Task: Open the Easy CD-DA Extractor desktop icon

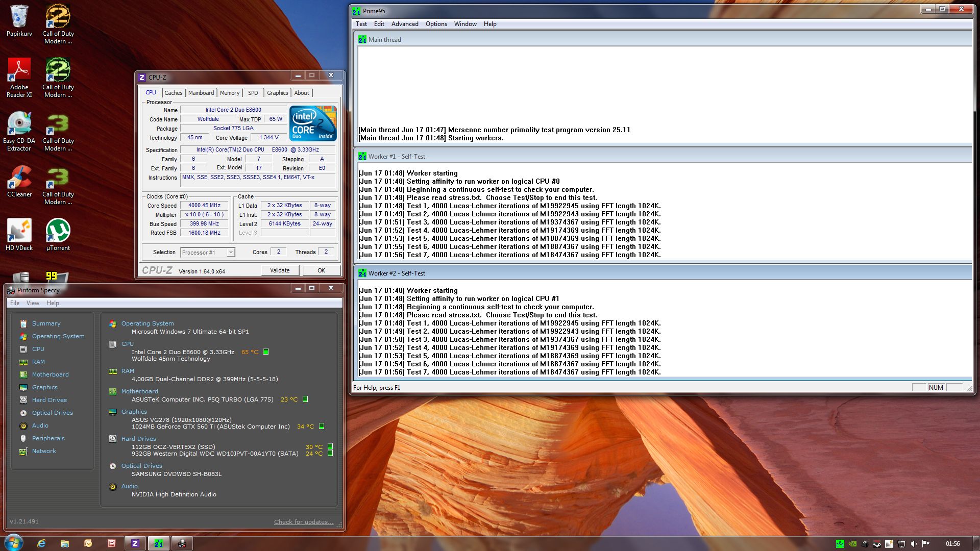Action: 19,131
